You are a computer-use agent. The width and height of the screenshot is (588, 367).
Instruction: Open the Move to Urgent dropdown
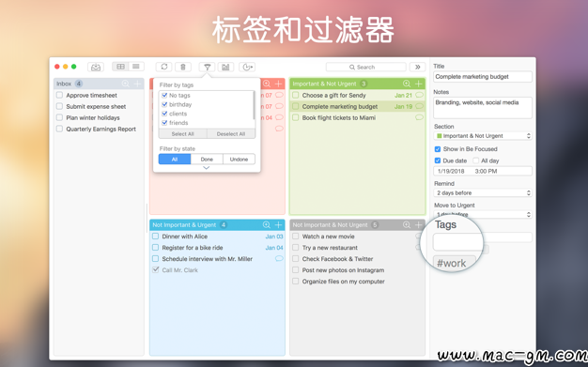coord(483,214)
